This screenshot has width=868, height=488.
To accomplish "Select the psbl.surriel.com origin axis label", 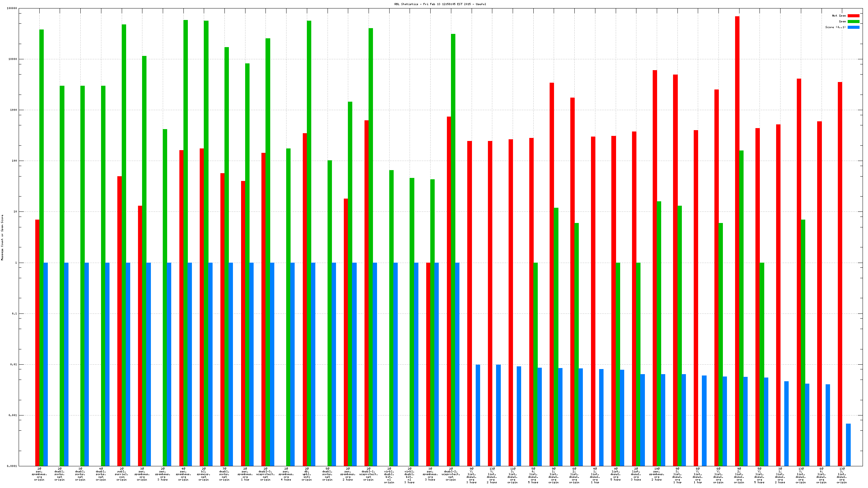I will (122, 474).
